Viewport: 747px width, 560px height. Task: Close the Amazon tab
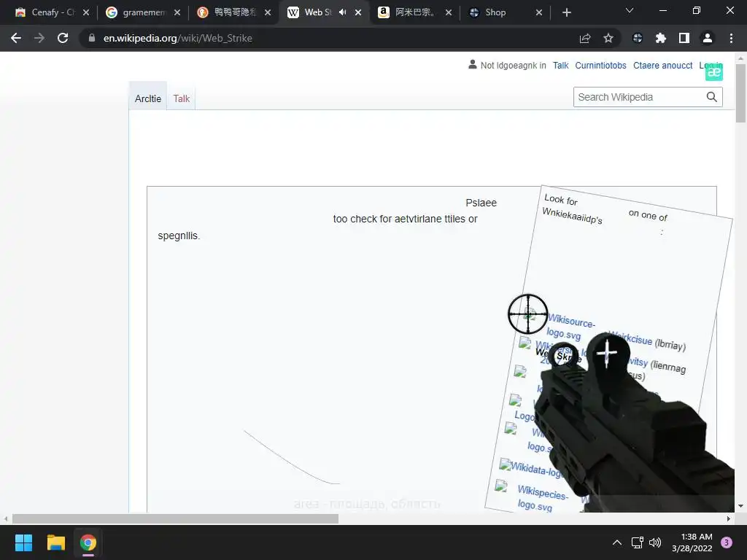coord(449,12)
